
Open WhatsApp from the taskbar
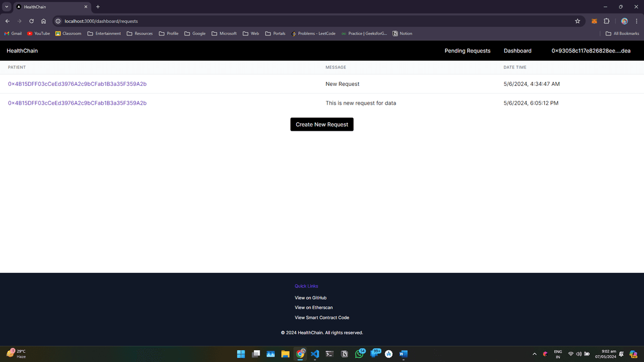click(x=359, y=354)
